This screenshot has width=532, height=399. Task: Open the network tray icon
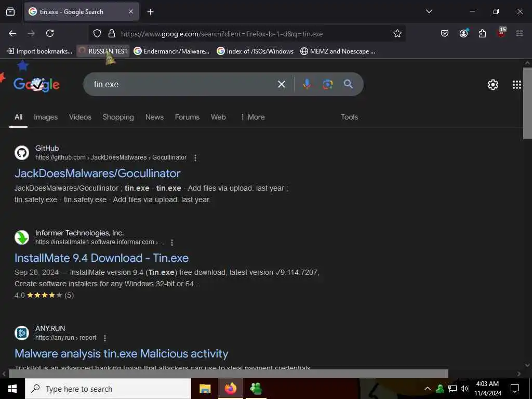[453, 389]
